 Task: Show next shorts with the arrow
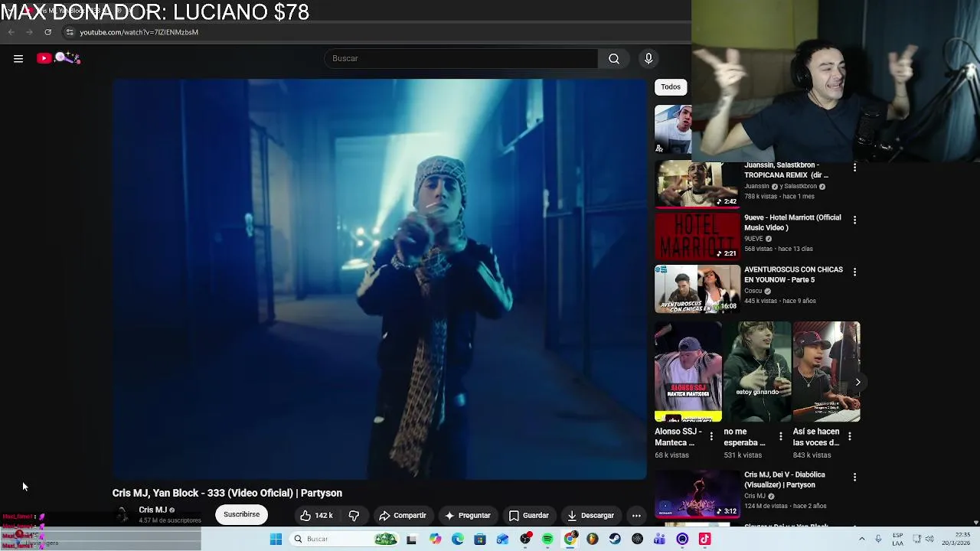point(857,382)
